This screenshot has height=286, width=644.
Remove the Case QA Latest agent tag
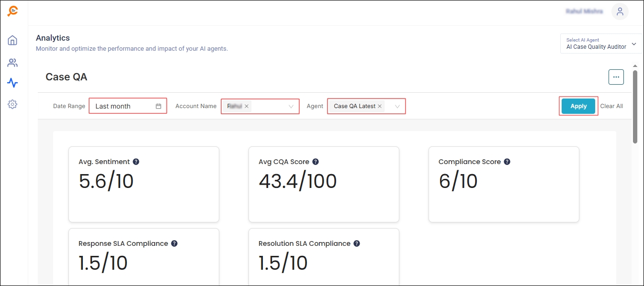[380, 106]
